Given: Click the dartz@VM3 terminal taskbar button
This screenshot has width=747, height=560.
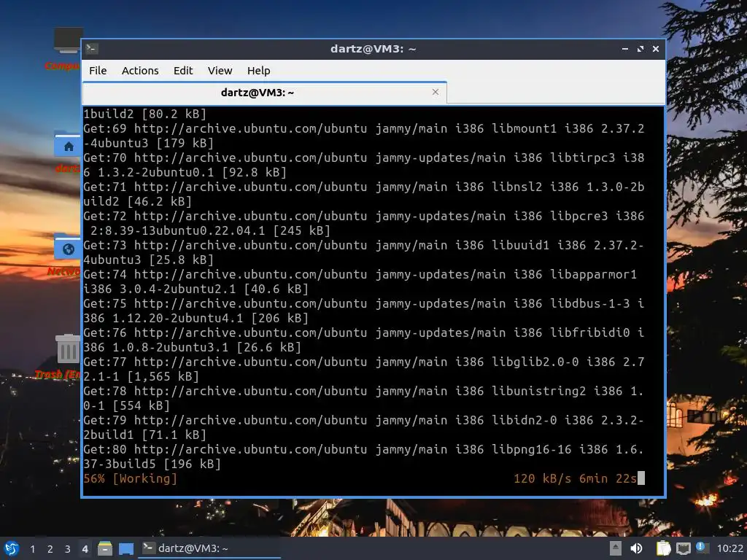Looking at the screenshot, I should tap(209, 548).
